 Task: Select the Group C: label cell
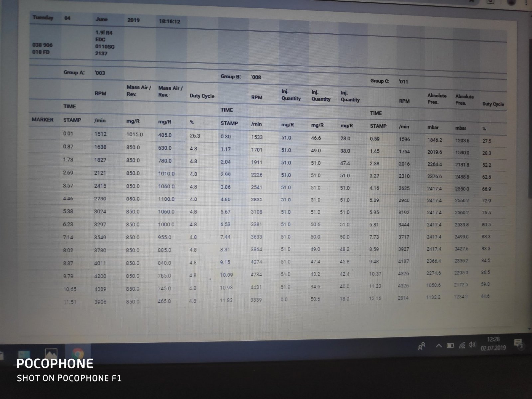click(x=380, y=81)
